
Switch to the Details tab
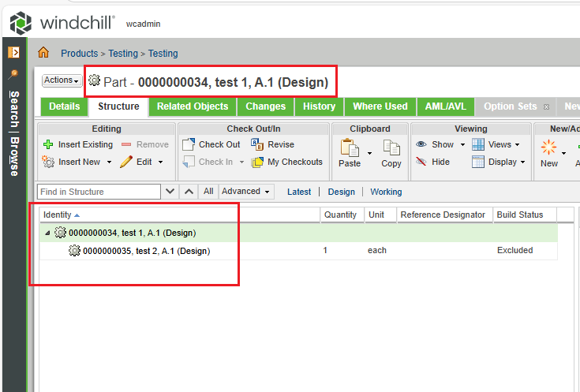[65, 106]
